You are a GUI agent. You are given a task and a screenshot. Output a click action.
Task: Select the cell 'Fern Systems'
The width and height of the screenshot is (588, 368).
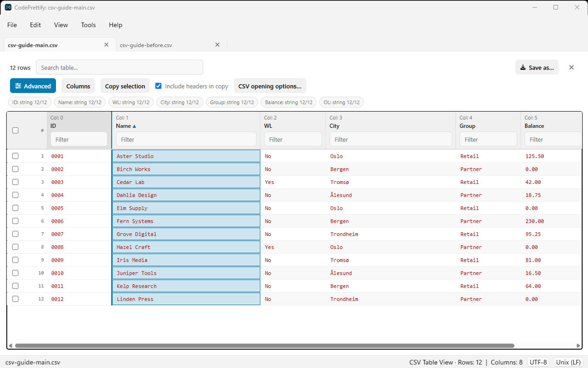point(186,221)
